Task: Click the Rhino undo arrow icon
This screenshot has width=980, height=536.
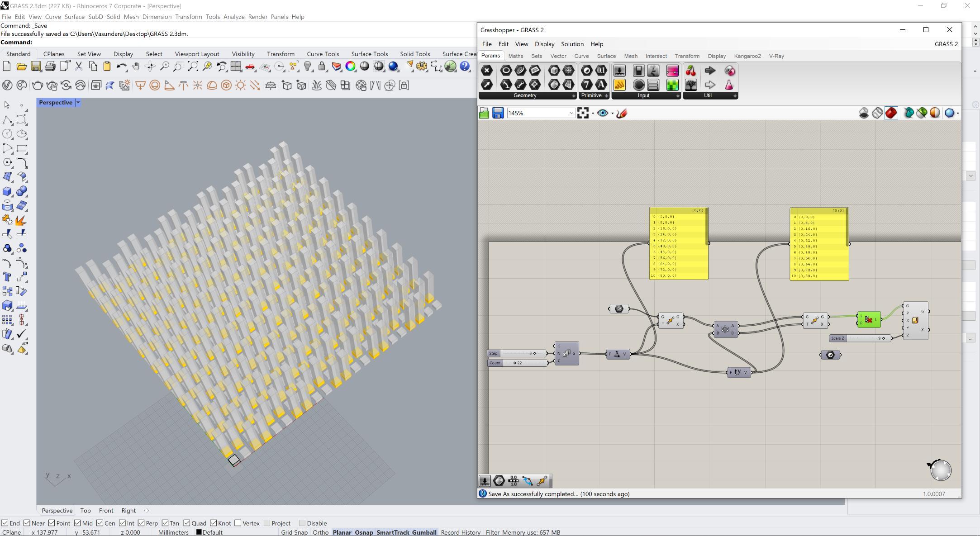Action: (x=121, y=66)
